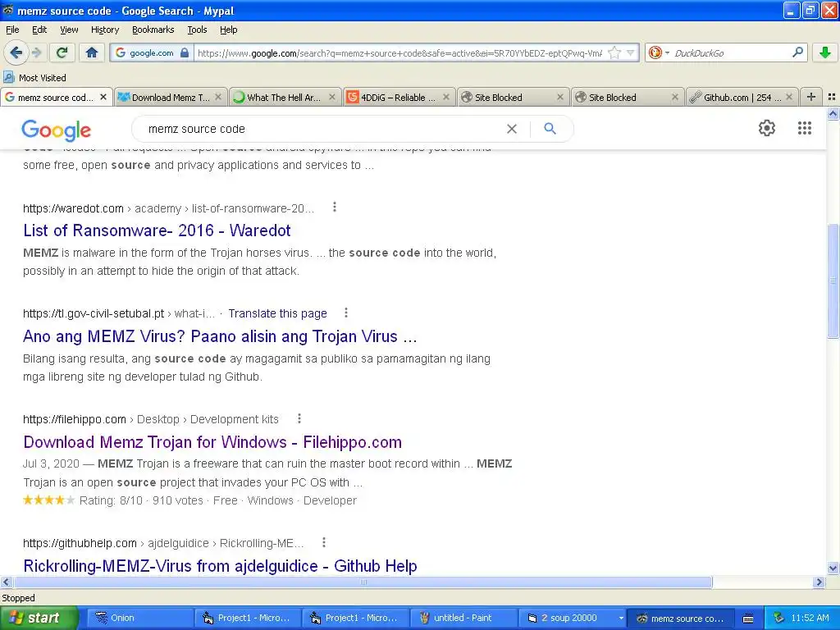
Task: Click the DuckDuckGo search magnifier icon
Action: point(797,52)
